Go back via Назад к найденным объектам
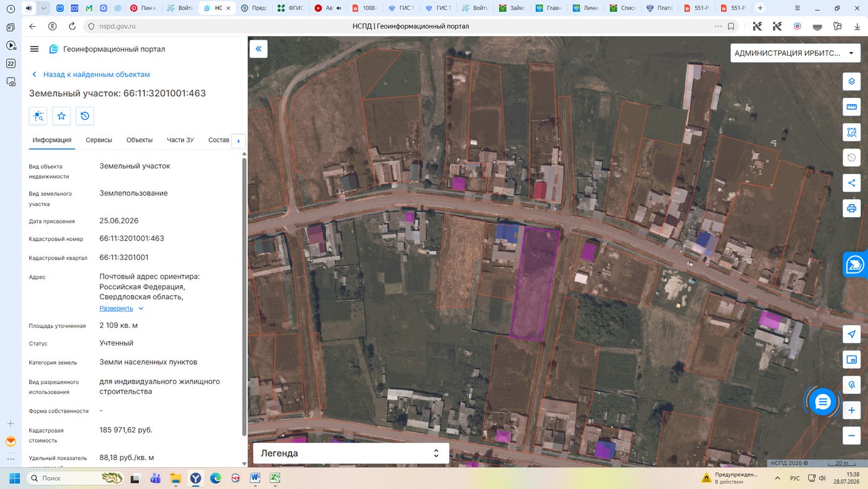The width and height of the screenshot is (868, 489). click(91, 74)
